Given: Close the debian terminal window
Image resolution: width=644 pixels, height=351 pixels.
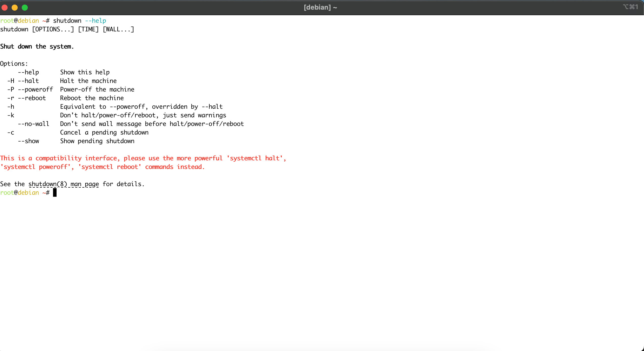Looking at the screenshot, I should point(5,8).
